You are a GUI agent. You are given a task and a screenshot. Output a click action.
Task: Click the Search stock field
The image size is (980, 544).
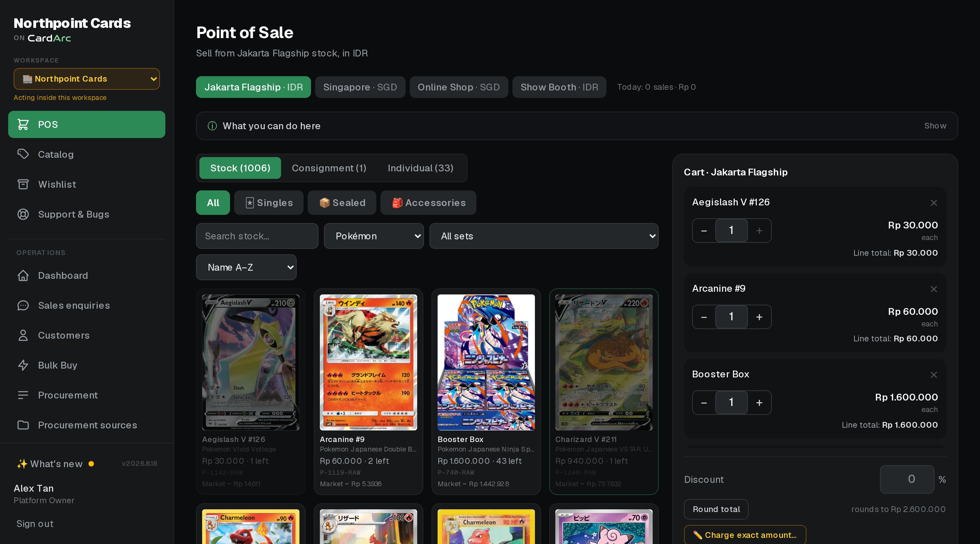coord(257,236)
